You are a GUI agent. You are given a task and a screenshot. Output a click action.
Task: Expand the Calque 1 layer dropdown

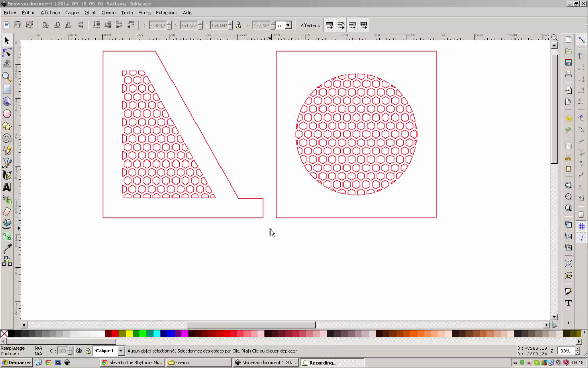pos(121,351)
